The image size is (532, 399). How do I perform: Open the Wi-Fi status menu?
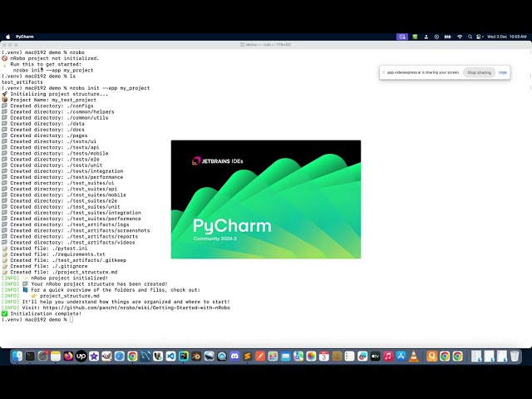[x=460, y=37]
